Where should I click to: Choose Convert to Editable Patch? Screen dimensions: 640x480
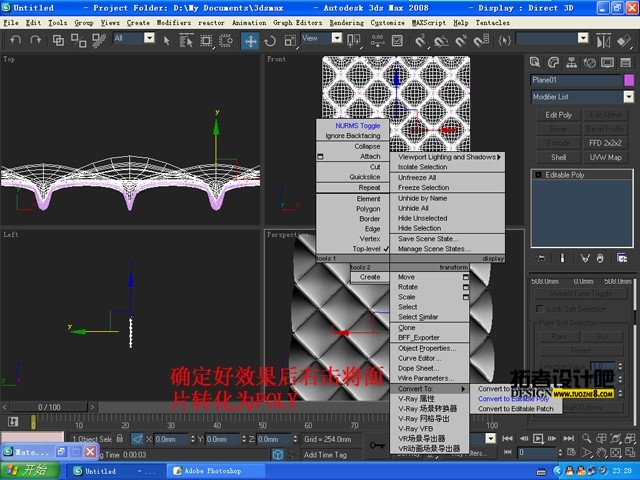pos(516,409)
